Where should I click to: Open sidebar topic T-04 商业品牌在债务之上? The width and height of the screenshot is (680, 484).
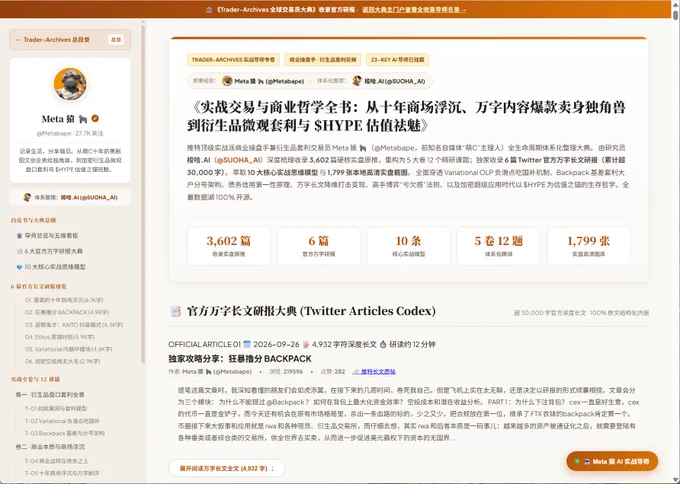56,461
